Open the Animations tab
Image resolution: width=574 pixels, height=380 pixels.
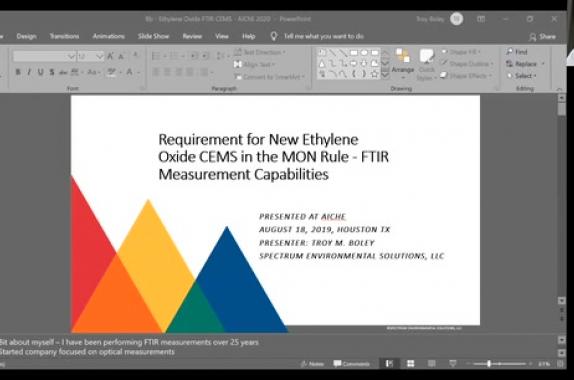point(108,36)
